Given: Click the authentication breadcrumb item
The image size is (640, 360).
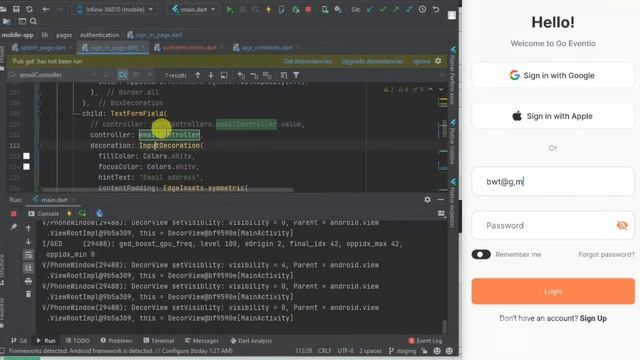Looking at the screenshot, I should coord(100,35).
